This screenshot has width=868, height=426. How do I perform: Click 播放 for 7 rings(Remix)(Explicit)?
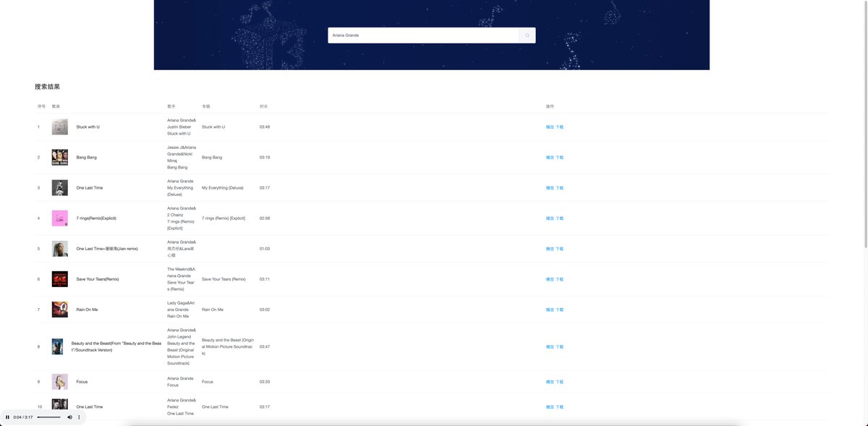click(x=550, y=218)
